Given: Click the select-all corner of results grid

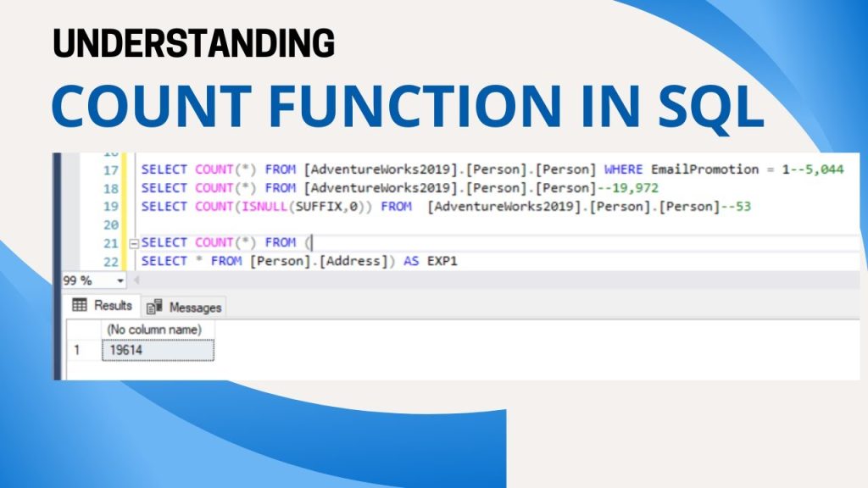Looking at the screenshot, I should click(83, 329).
